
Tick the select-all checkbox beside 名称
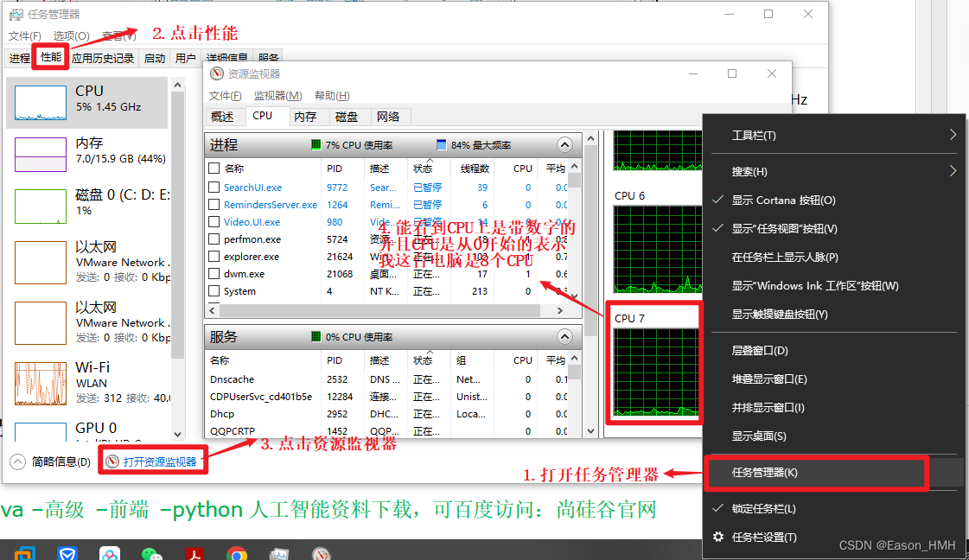pyautogui.click(x=214, y=169)
